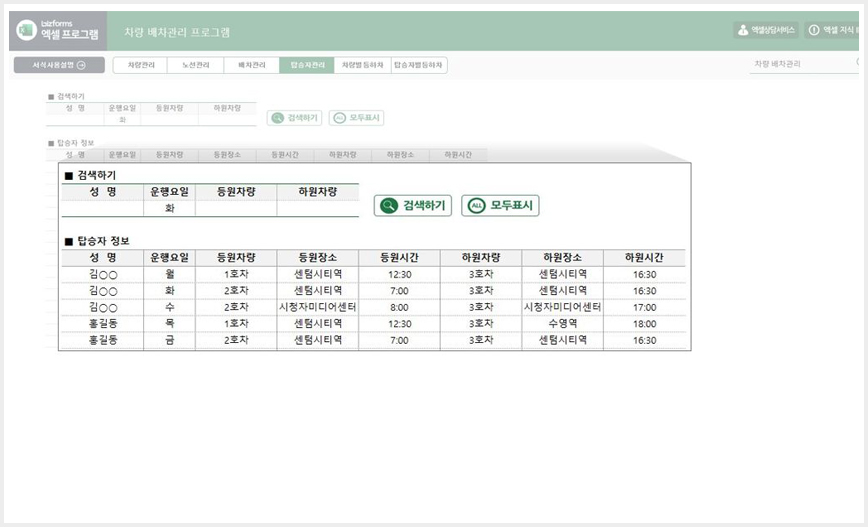Select the highlighted 탑승자관리 tab
868x527 pixels.
pyautogui.click(x=307, y=65)
